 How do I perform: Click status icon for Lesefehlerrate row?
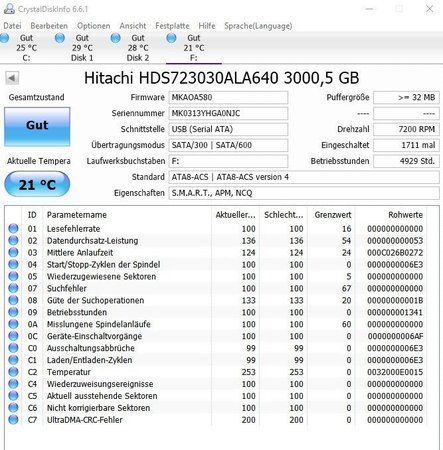point(13,228)
